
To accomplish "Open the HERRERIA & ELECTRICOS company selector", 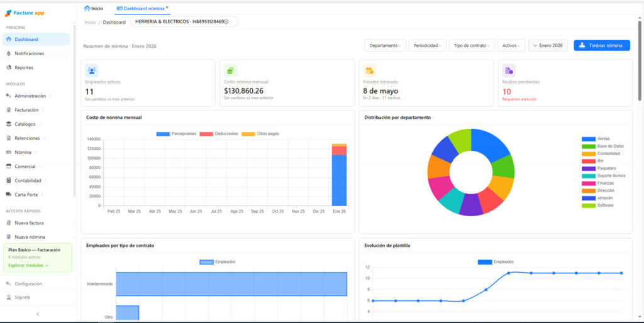I will 184,22.
